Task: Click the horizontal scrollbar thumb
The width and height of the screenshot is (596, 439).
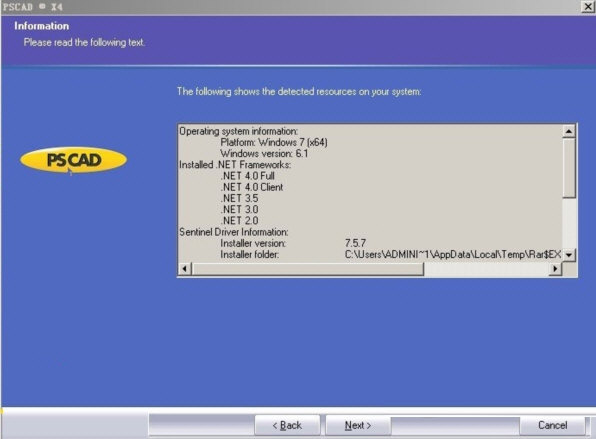Action: pos(307,269)
